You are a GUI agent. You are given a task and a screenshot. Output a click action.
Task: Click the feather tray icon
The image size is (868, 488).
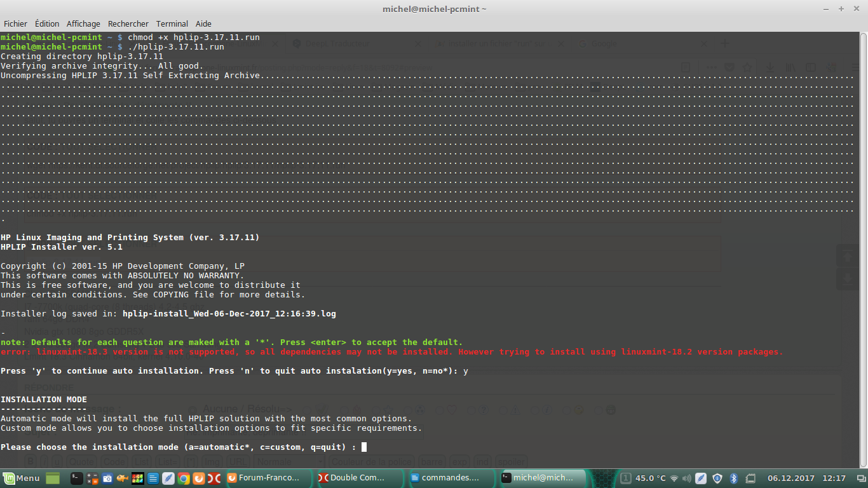pyautogui.click(x=701, y=478)
